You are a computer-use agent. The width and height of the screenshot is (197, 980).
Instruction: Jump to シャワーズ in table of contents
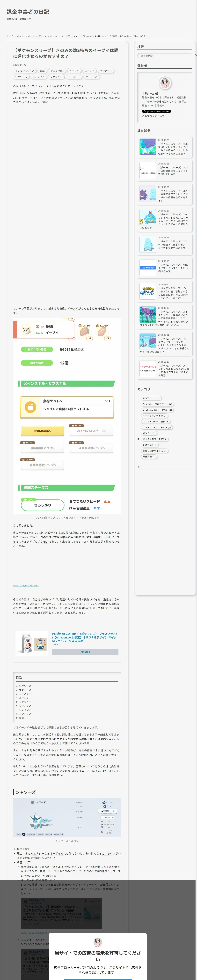coord(25,686)
